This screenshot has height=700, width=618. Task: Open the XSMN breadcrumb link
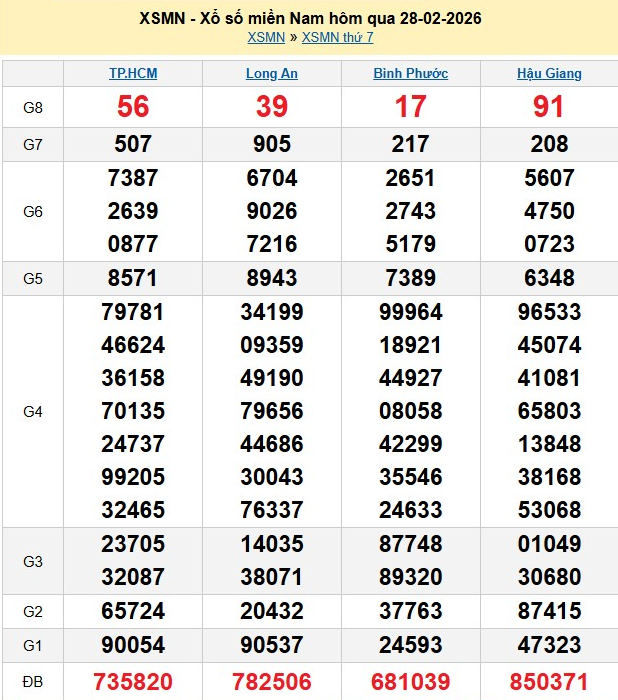tap(266, 38)
